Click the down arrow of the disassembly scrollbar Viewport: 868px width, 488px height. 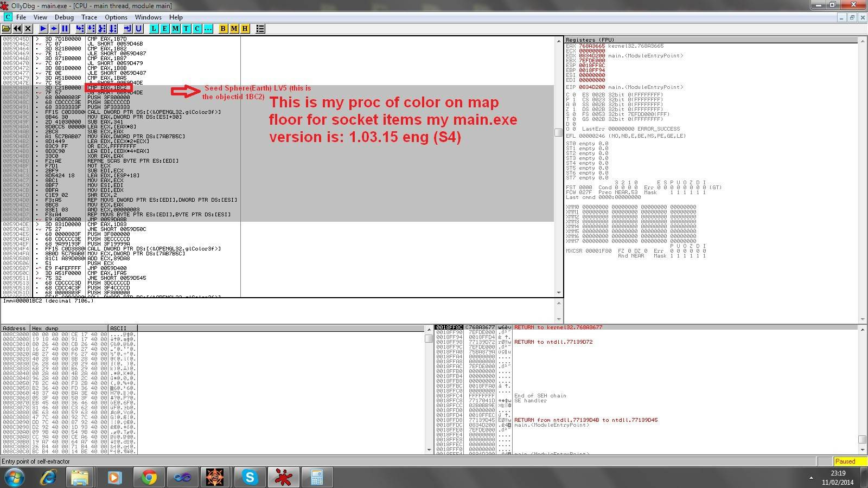[559, 293]
